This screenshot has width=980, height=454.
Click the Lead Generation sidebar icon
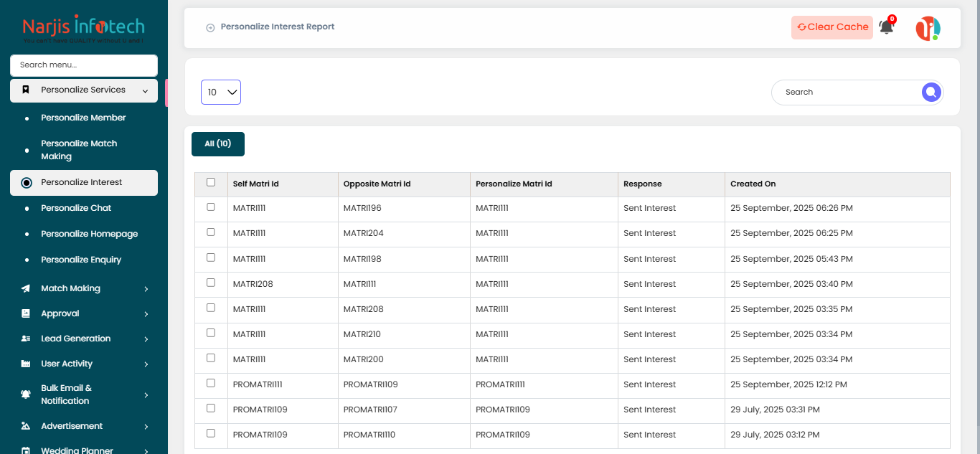pyautogui.click(x=26, y=339)
